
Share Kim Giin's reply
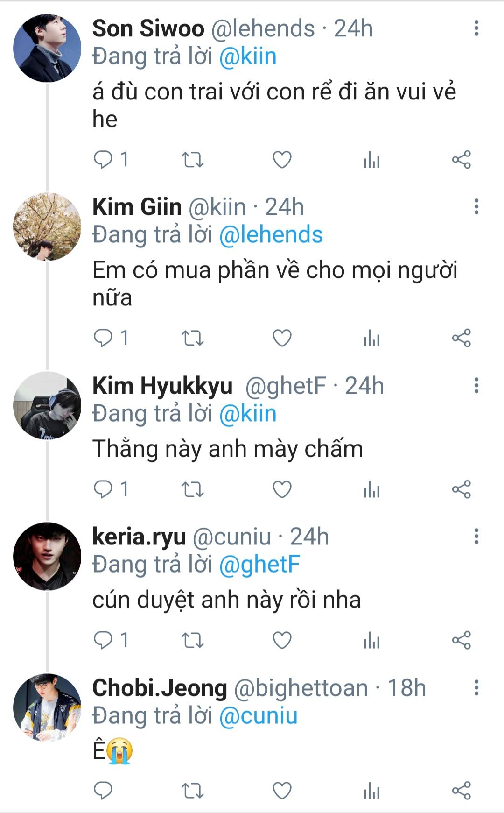[461, 338]
